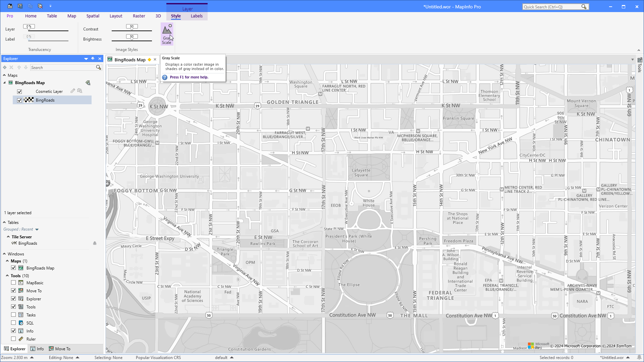
Task: Click inside the Quick Search field
Action: tap(550, 6)
